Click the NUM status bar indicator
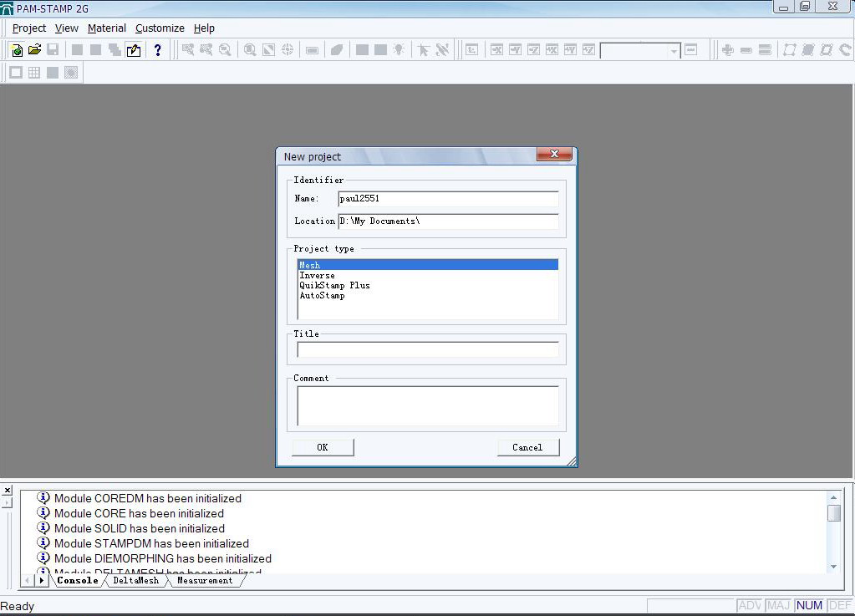Image resolution: width=855 pixels, height=616 pixels. tap(809, 606)
